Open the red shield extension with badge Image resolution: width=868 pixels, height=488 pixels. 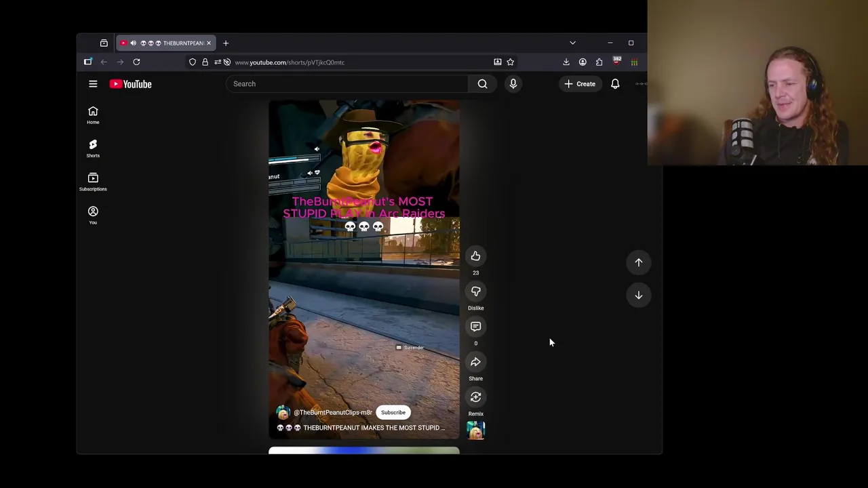(616, 62)
